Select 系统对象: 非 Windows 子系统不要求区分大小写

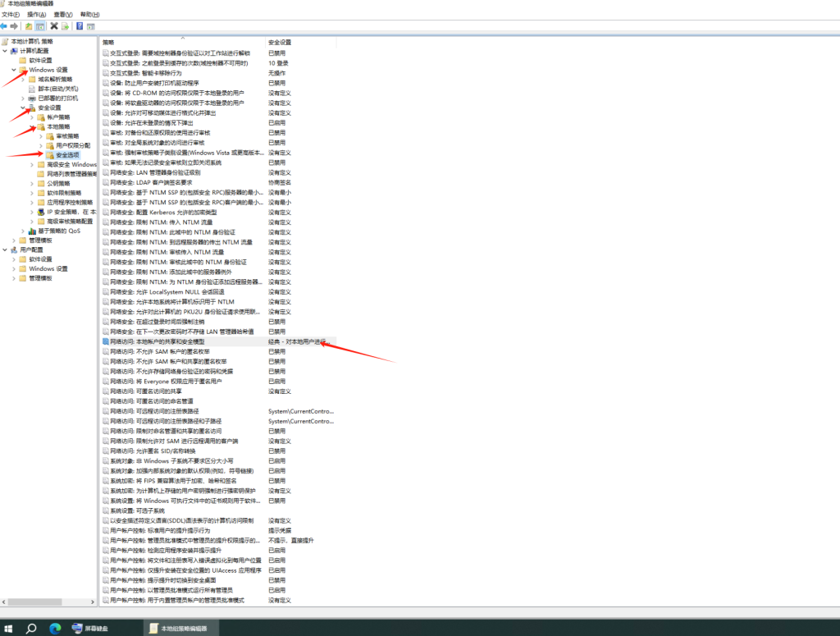[171, 460]
